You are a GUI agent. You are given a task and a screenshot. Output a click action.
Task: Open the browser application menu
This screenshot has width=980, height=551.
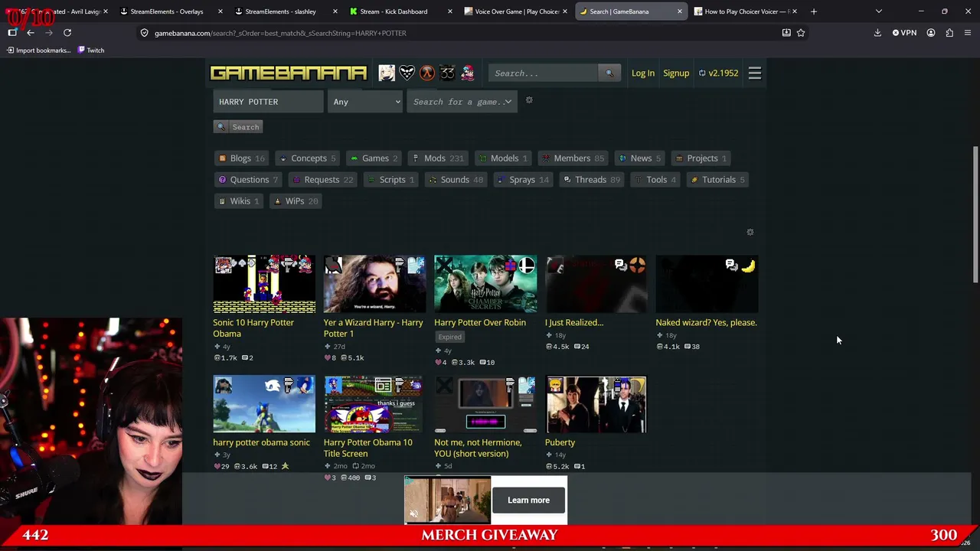[968, 33]
